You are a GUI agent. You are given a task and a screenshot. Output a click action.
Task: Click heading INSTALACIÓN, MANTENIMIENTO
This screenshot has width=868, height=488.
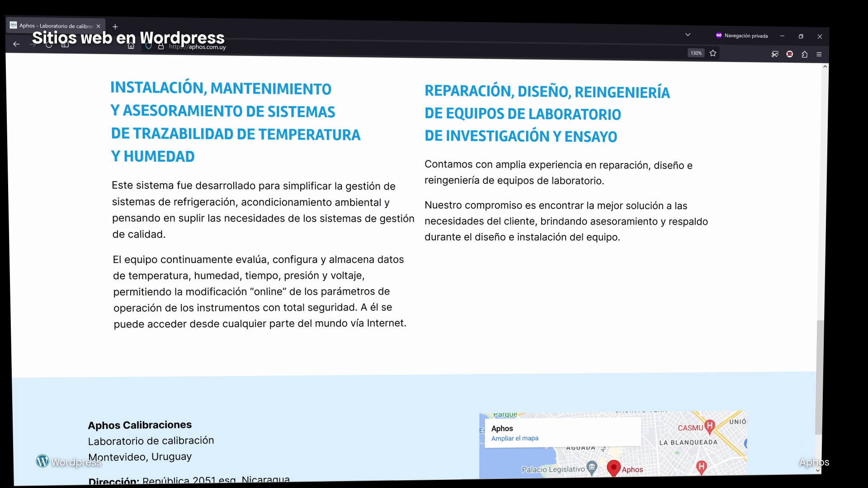pos(221,88)
